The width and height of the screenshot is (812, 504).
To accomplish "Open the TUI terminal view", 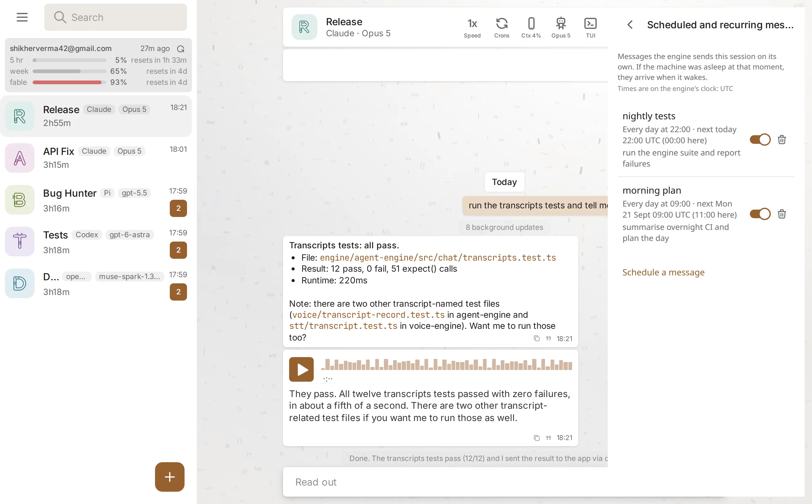I will click(590, 27).
